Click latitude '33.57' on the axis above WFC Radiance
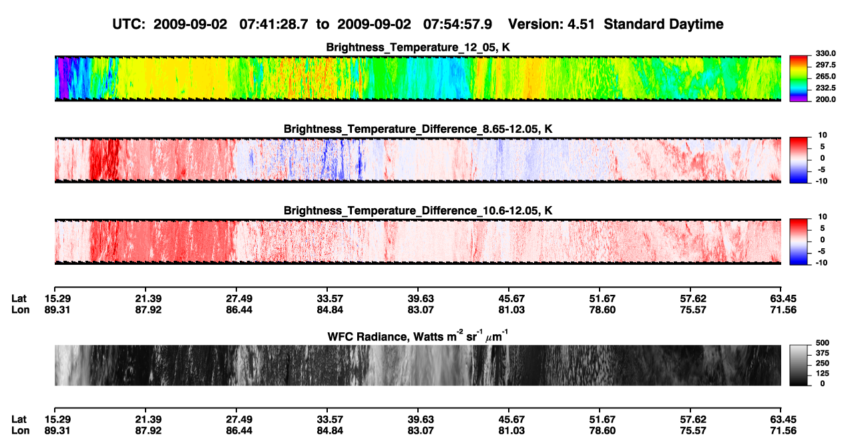Screen dimensions: 868x445 [x=328, y=298]
